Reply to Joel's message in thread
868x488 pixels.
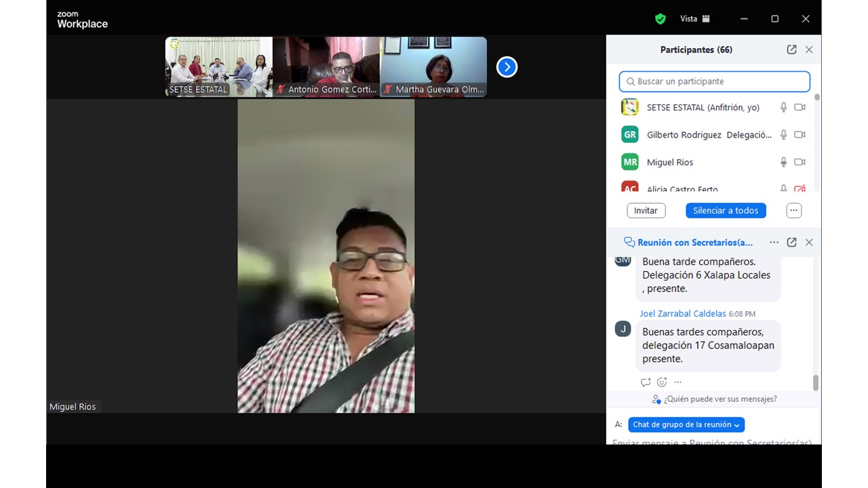tap(646, 382)
